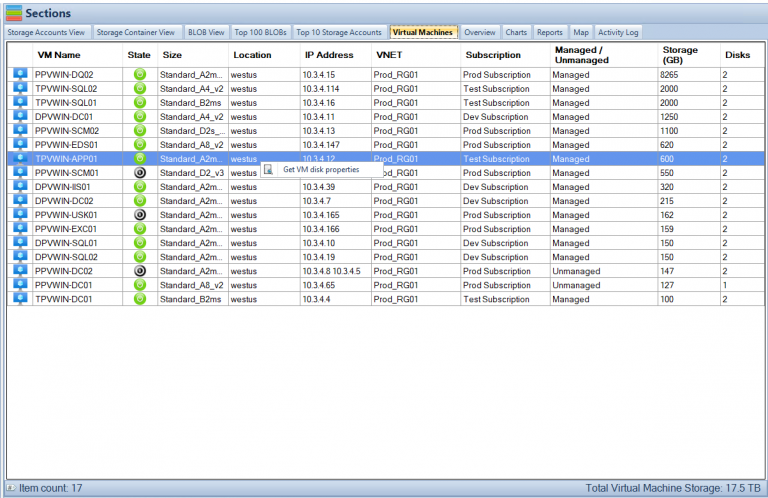Click the VM icon for TPVWIN-SQL02
This screenshot has height=498, width=768.
[x=20, y=89]
